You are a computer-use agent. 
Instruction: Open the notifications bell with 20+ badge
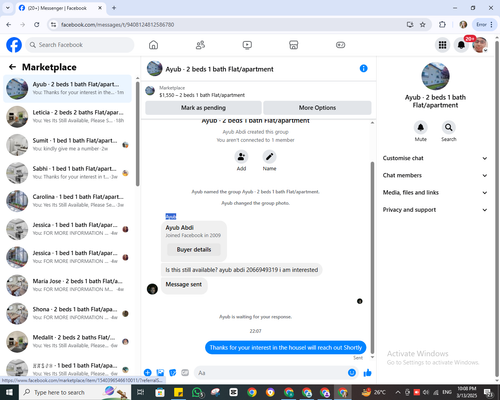461,45
